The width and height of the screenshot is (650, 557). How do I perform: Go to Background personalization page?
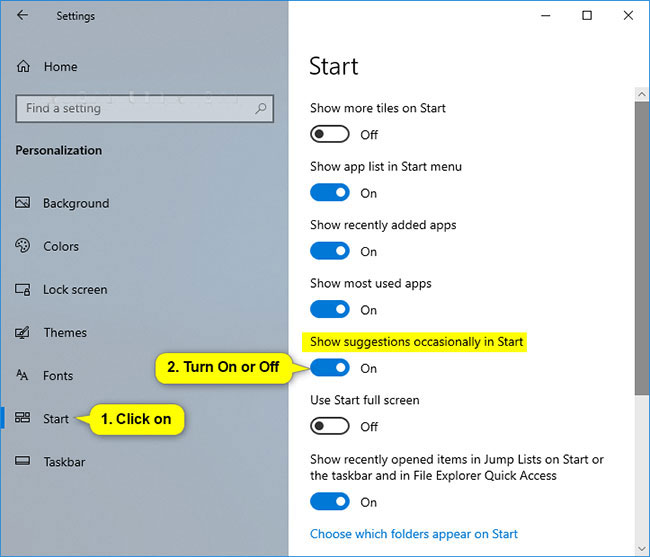pyautogui.click(x=76, y=203)
